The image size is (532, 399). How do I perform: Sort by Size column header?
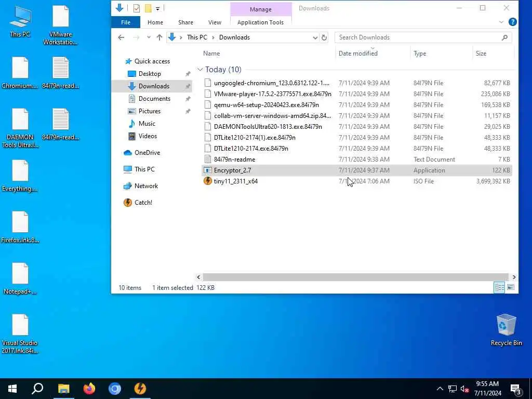point(481,54)
